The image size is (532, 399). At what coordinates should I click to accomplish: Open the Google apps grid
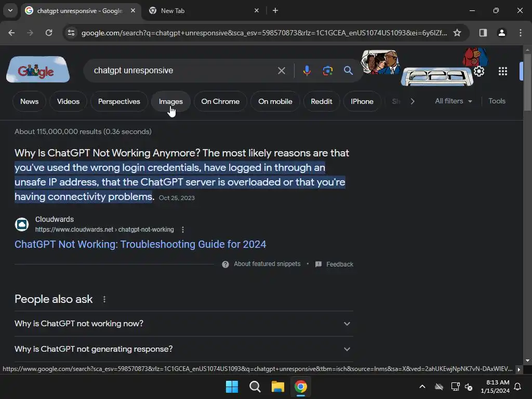pos(503,71)
